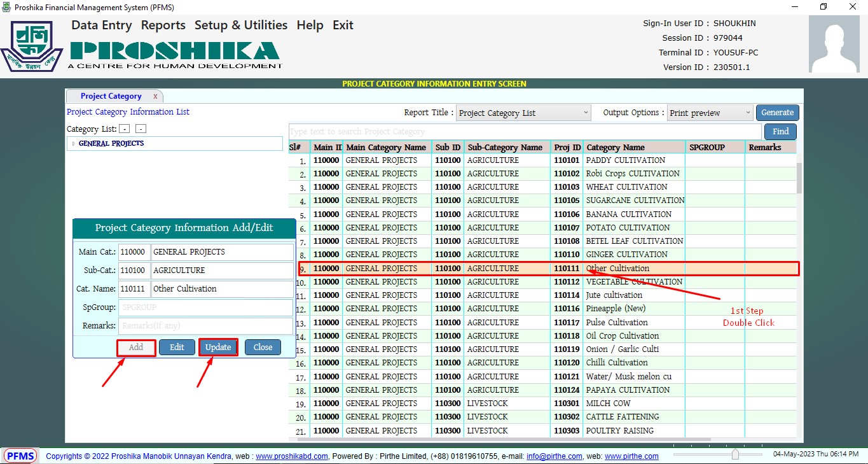
Task: Select the Chilli Cultivation row
Action: click(x=543, y=363)
